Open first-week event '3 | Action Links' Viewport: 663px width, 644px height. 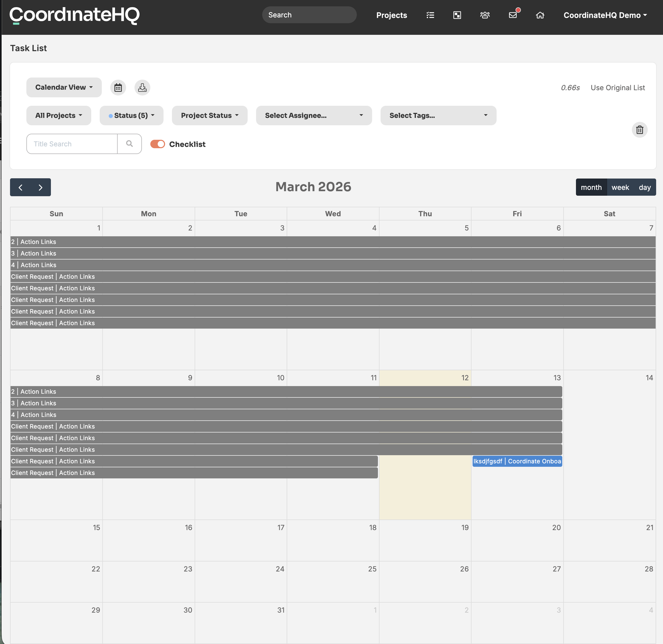coord(333,253)
